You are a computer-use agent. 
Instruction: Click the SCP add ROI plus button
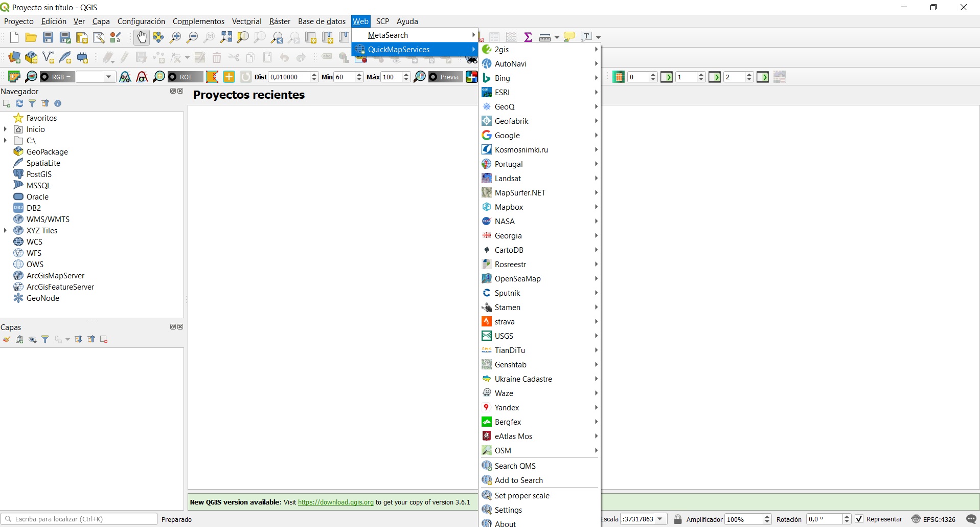click(x=229, y=77)
